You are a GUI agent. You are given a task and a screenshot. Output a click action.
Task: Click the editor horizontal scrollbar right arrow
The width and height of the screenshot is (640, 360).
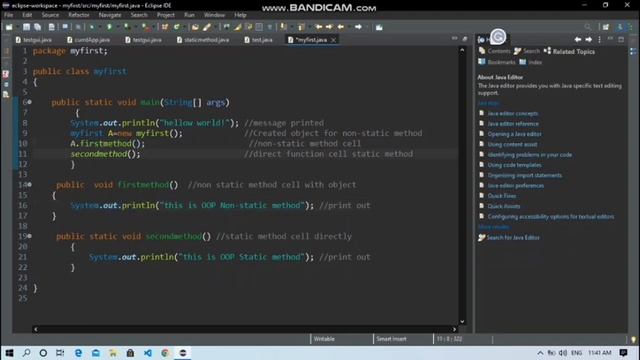[x=454, y=329]
